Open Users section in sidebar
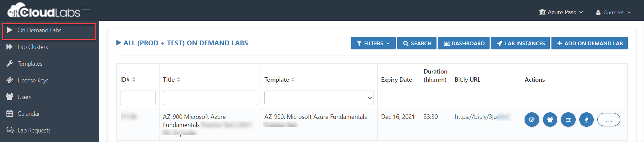Screen dimensions: 644x142 coord(24,97)
